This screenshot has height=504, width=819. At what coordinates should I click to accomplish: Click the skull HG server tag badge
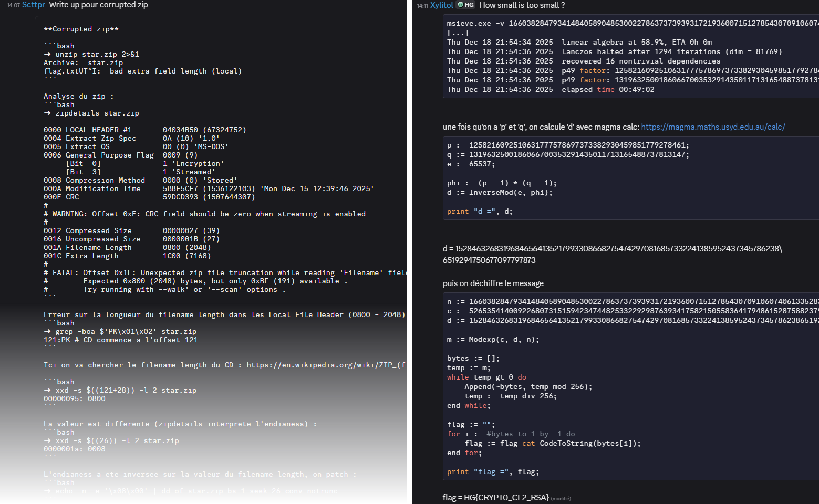point(465,5)
